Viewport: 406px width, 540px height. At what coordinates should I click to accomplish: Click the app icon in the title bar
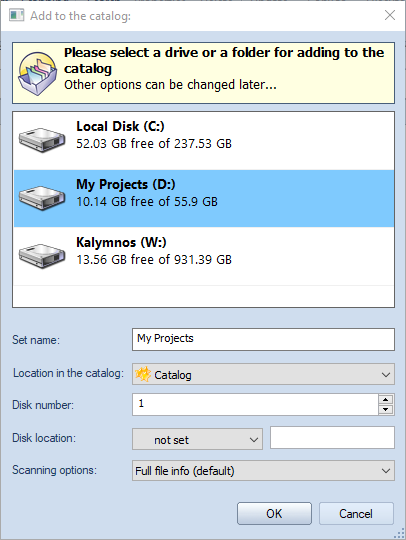[x=17, y=15]
